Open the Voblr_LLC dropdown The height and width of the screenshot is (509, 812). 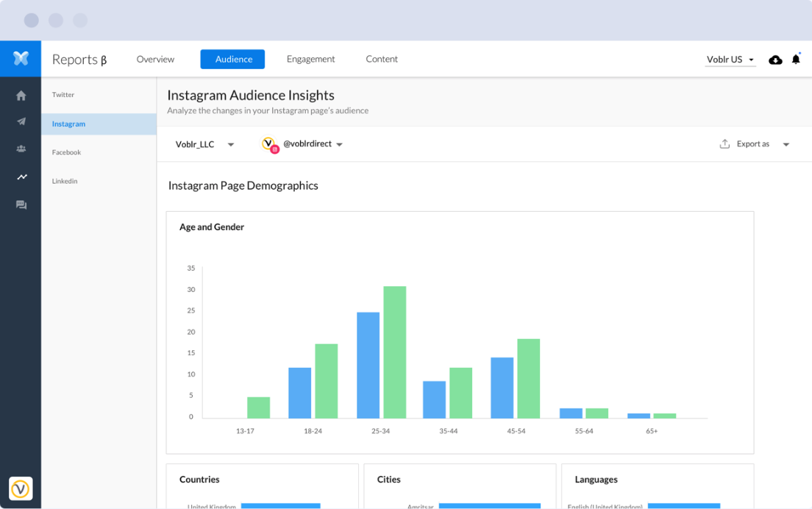coord(204,145)
